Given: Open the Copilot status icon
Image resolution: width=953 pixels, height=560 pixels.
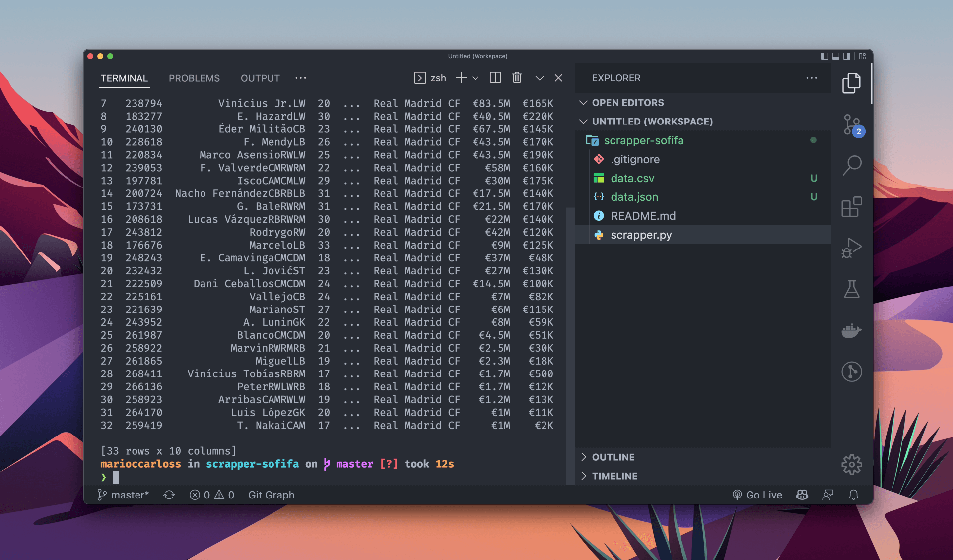Looking at the screenshot, I should coord(802,495).
